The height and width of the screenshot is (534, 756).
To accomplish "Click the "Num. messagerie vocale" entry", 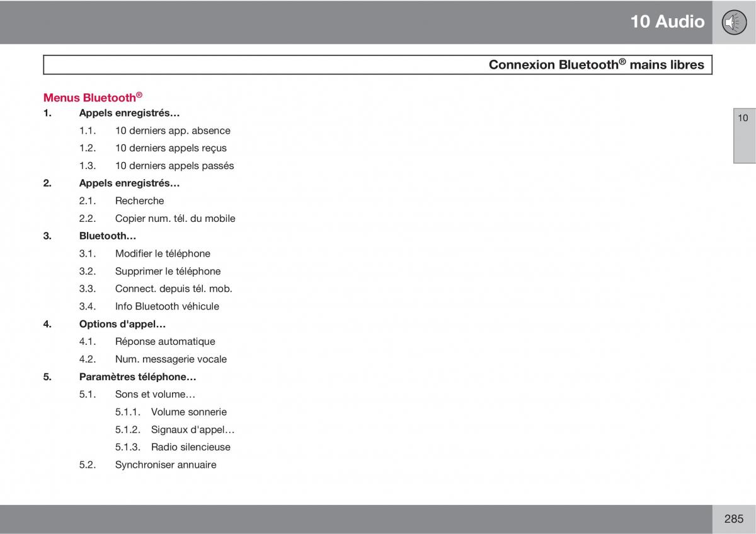I will (x=171, y=359).
